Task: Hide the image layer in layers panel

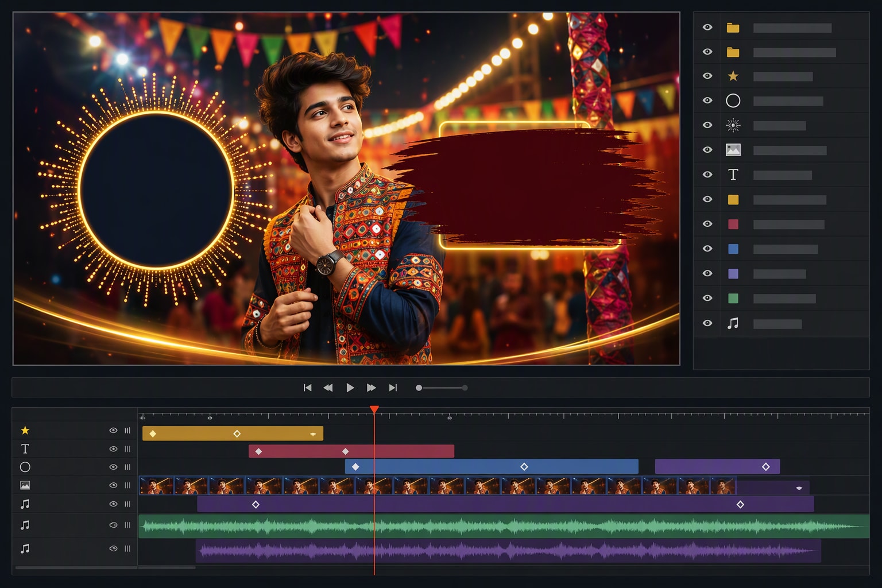Action: [x=707, y=150]
